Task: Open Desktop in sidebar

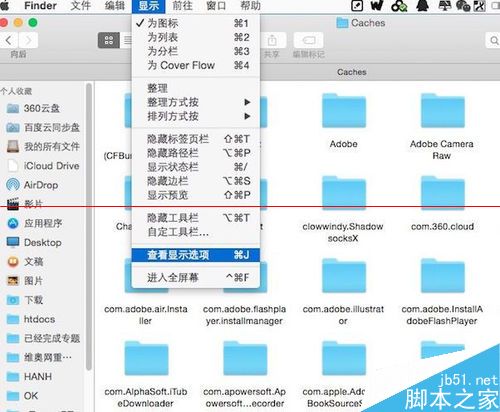Action: coord(34,242)
